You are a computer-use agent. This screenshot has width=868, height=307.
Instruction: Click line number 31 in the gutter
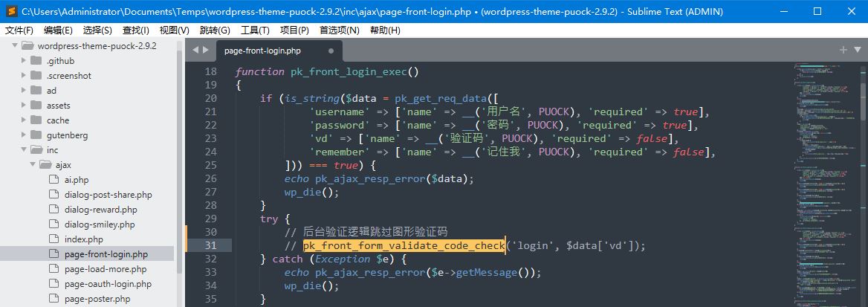pyautogui.click(x=210, y=245)
